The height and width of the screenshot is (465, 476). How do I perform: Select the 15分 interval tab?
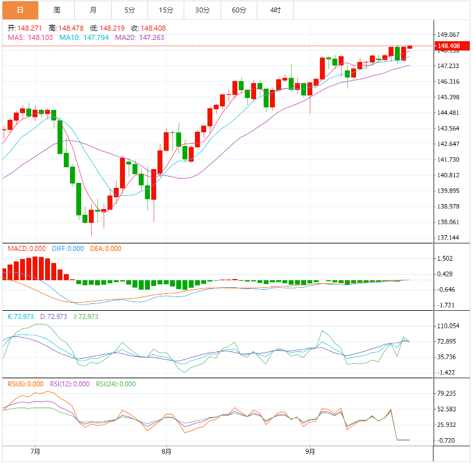pyautogui.click(x=166, y=10)
